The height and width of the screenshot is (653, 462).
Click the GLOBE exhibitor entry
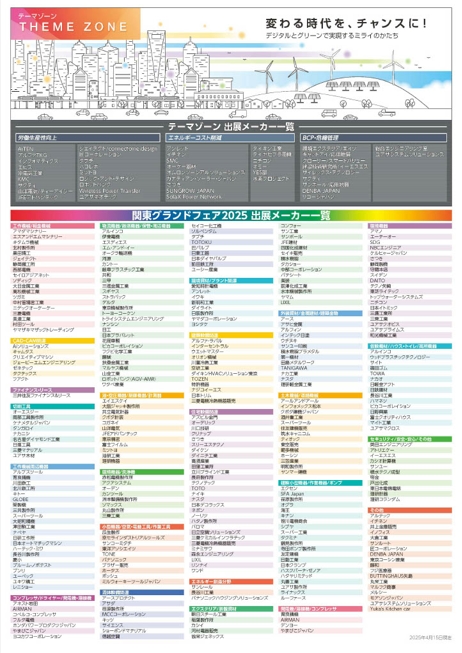[20, 499]
